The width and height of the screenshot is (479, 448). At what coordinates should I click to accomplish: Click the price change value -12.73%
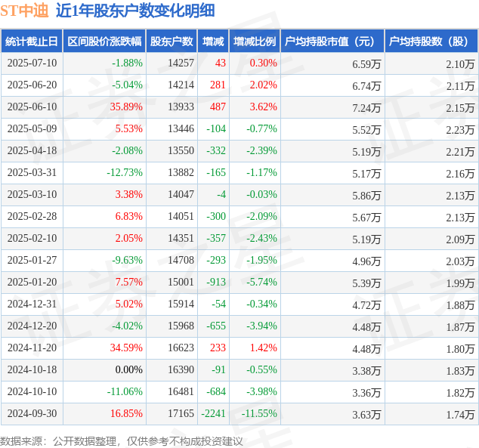[125, 172]
